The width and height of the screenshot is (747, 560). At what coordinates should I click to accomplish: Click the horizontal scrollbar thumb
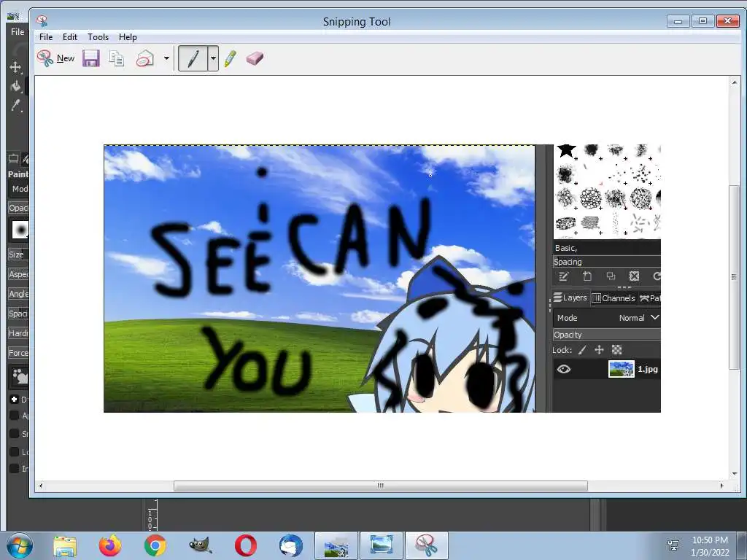pyautogui.click(x=381, y=486)
